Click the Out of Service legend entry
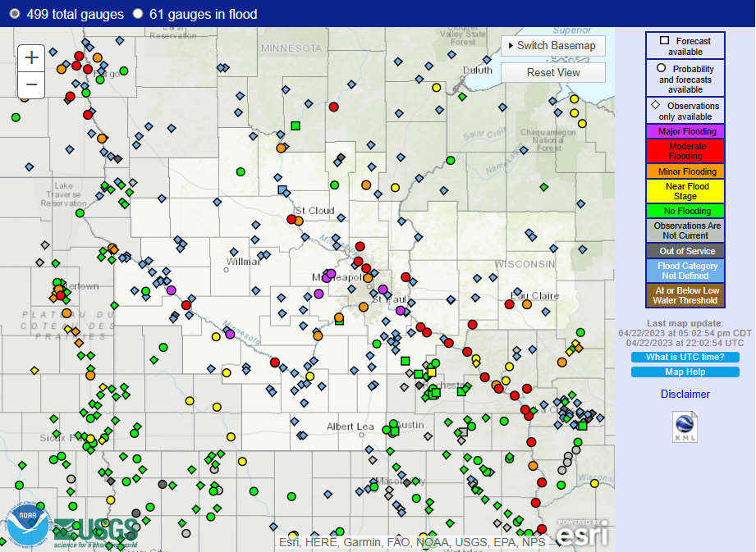Viewport: 756px width, 552px height. (x=685, y=251)
